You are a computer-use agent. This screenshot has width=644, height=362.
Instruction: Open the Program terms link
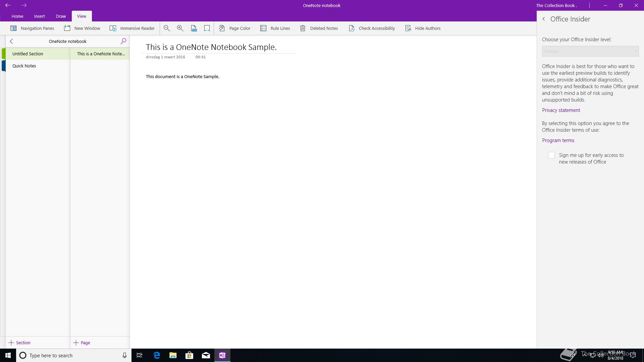(x=558, y=140)
